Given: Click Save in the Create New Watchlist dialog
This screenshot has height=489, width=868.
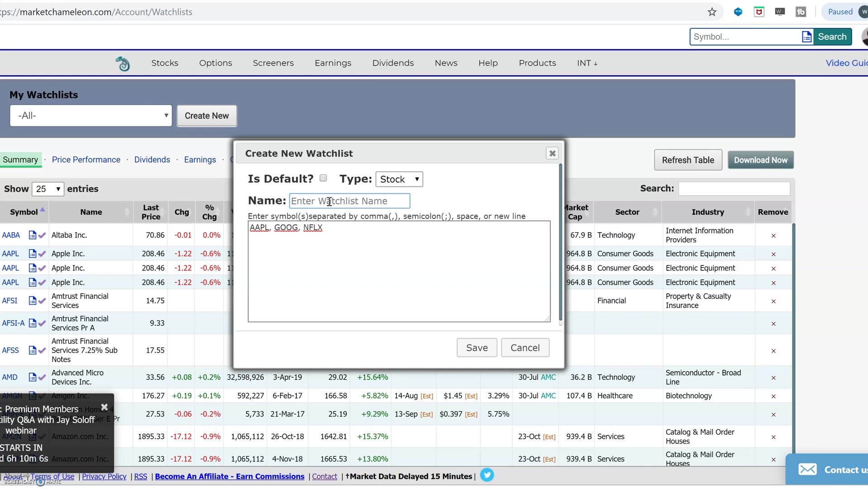Looking at the screenshot, I should point(477,347).
